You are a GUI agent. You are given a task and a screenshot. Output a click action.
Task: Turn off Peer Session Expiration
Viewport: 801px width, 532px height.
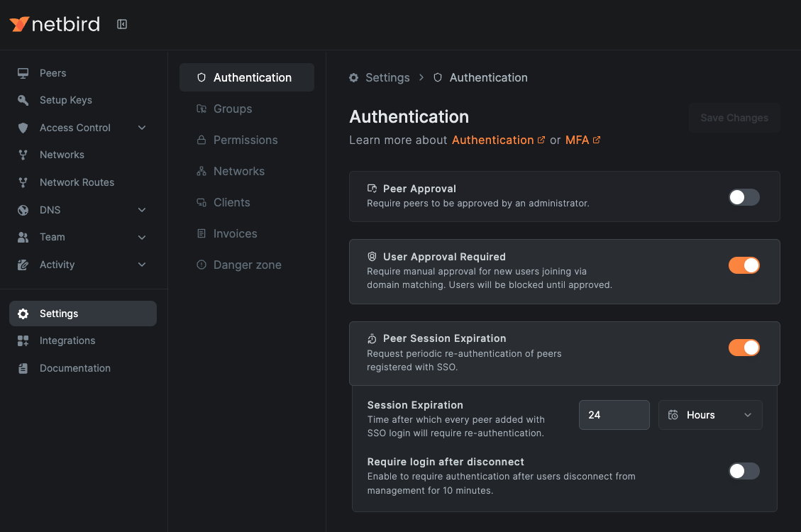(744, 348)
